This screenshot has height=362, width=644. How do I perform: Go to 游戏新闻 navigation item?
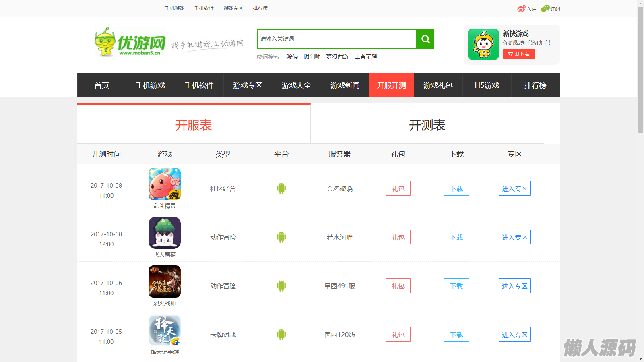(x=345, y=85)
